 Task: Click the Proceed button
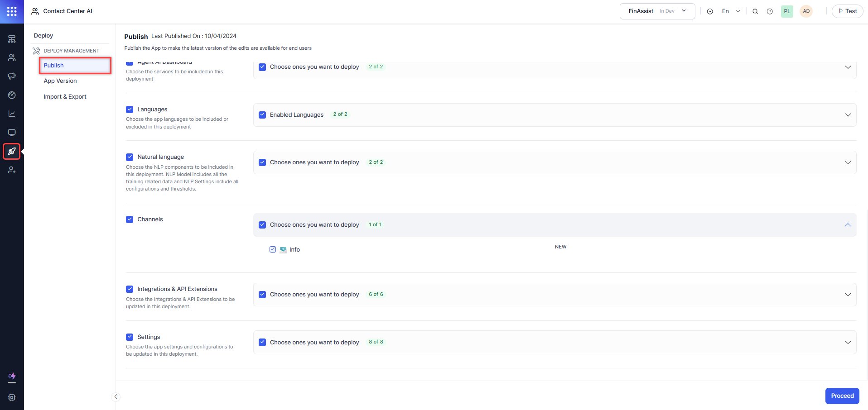click(842, 396)
